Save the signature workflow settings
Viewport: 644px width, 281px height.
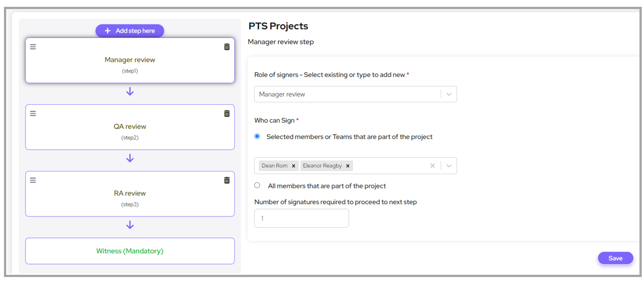(615, 258)
